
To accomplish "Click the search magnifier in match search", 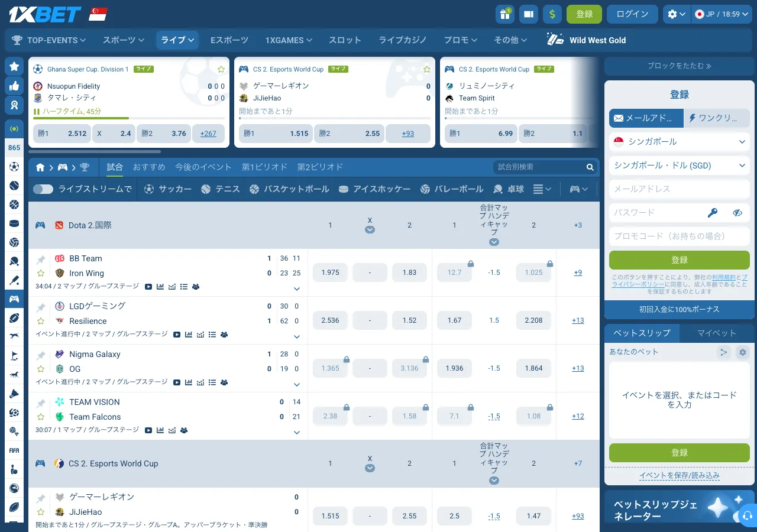I will [x=590, y=167].
